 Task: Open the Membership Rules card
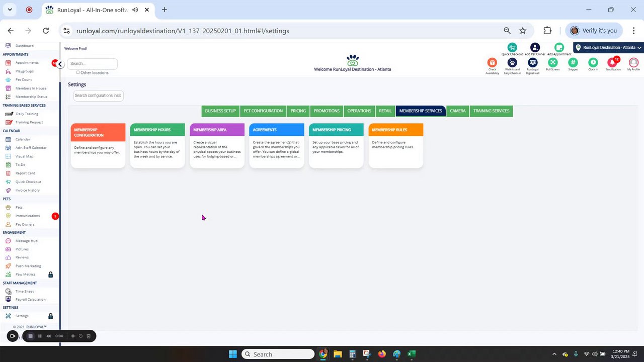pos(395,146)
